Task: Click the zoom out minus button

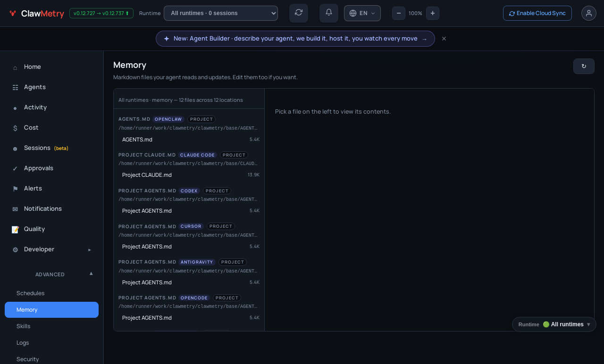Action: coord(399,13)
